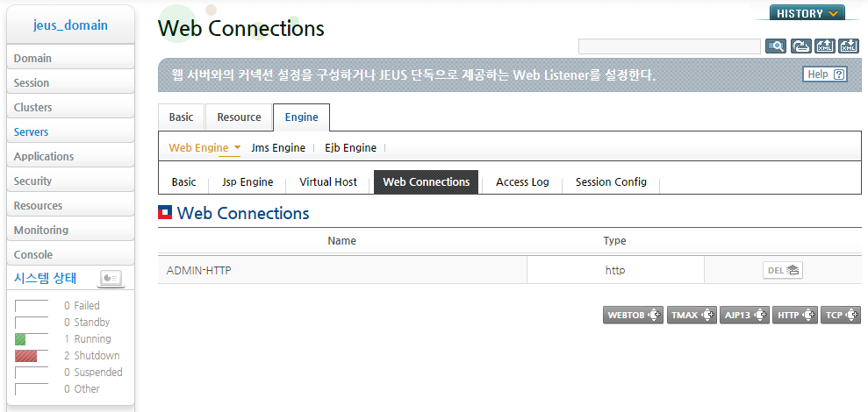Screen dimensions: 868x412
Task: Open the Virtual Host sub-tab
Action: (328, 182)
